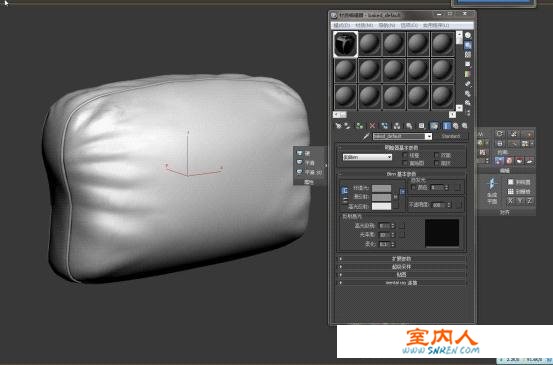
Task: Open the material name dropdown arrow
Action: pyautogui.click(x=429, y=136)
